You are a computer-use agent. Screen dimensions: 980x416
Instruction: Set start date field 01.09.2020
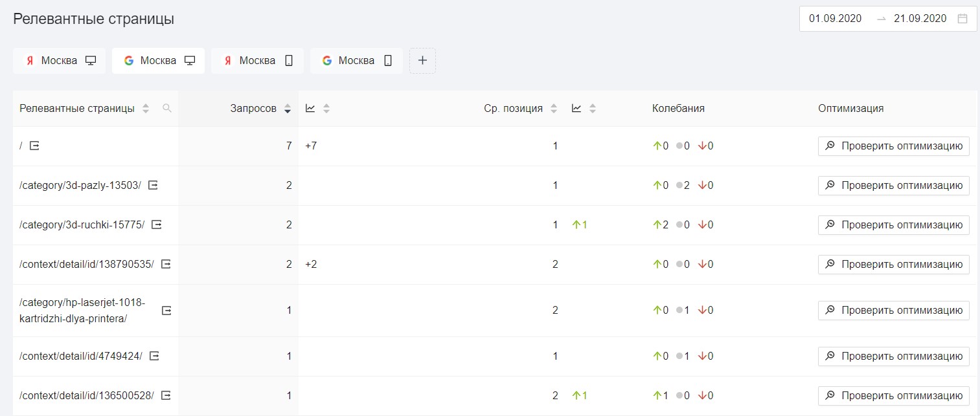coord(836,19)
